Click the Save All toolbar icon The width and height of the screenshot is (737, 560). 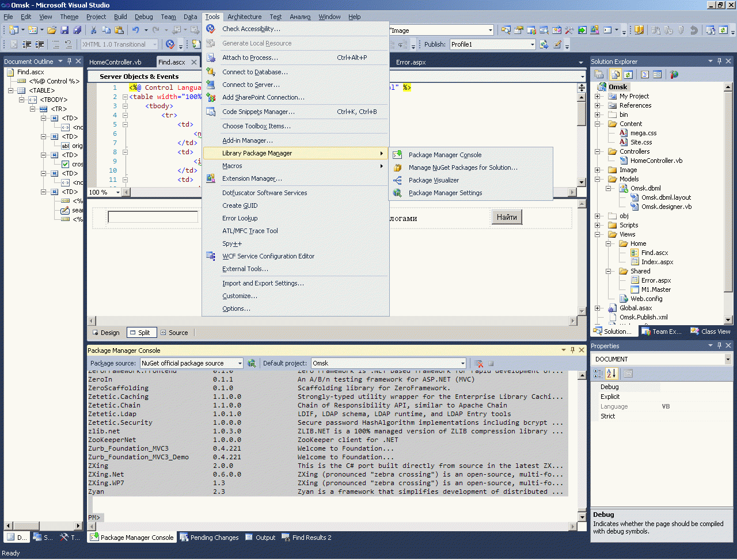(x=77, y=30)
